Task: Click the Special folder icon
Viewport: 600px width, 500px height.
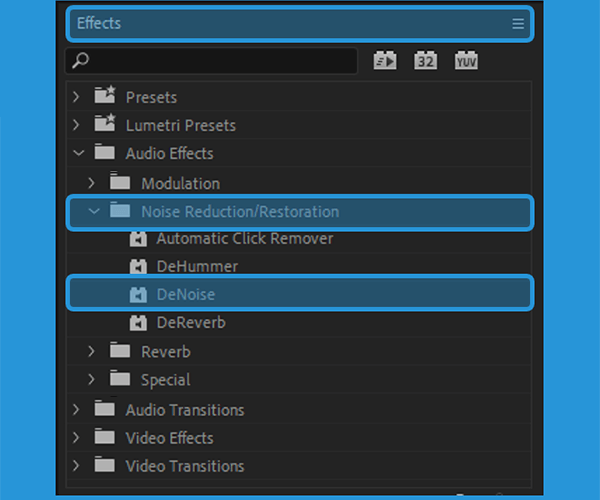Action: (x=120, y=378)
